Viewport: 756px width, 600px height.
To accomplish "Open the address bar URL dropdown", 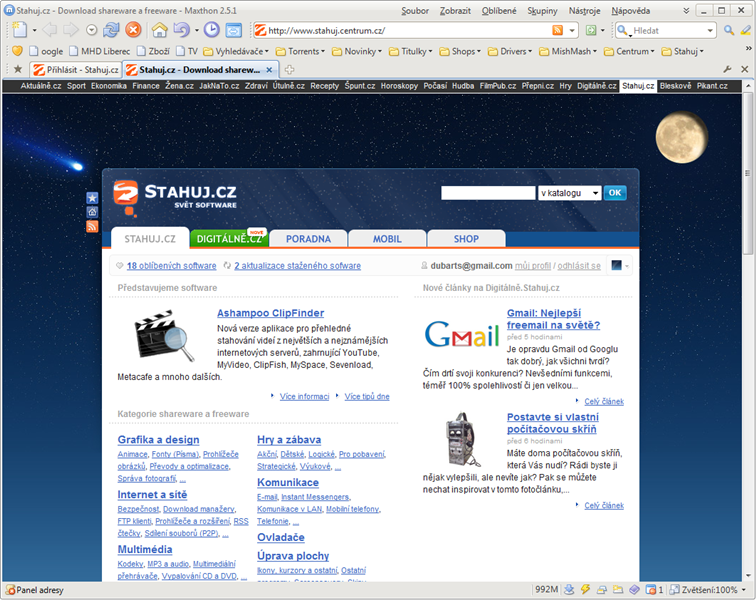I will point(572,30).
